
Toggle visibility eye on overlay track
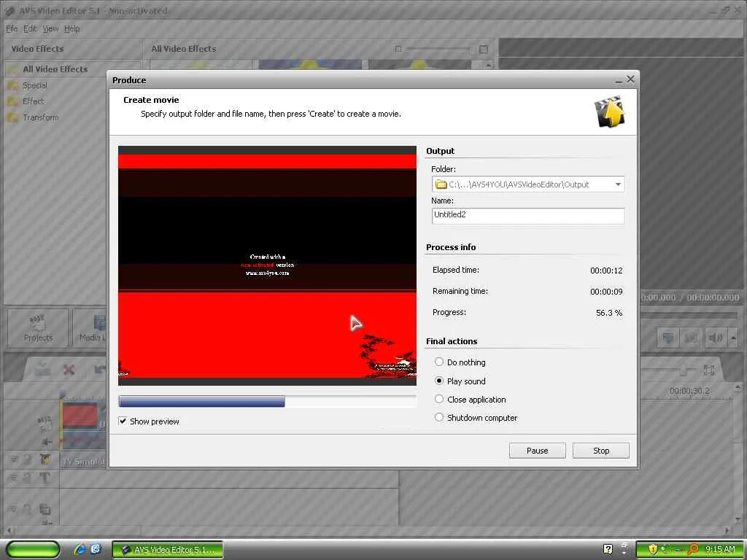[x=14, y=509]
